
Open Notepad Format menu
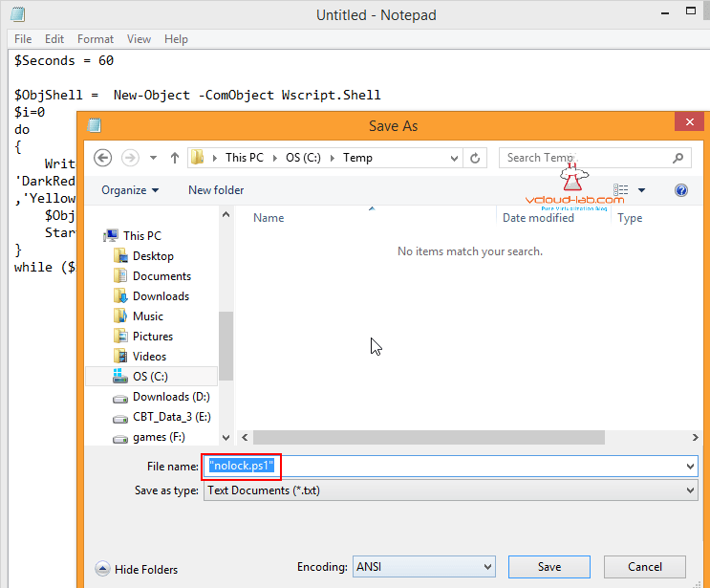(x=96, y=39)
